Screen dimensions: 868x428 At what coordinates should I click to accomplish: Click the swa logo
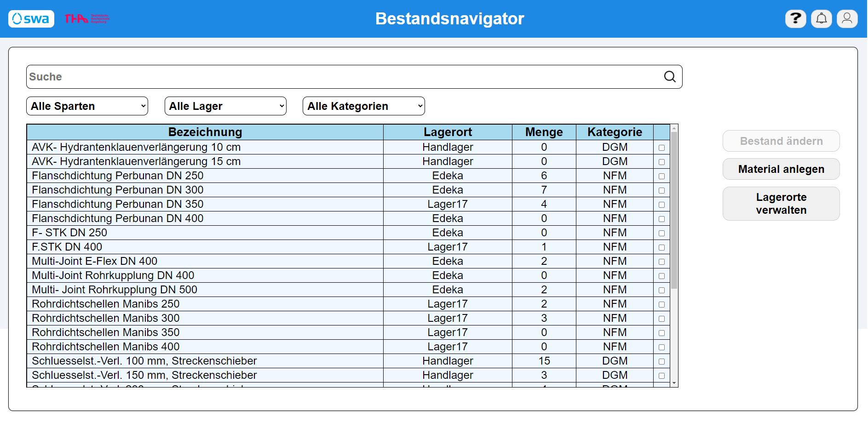coord(31,19)
